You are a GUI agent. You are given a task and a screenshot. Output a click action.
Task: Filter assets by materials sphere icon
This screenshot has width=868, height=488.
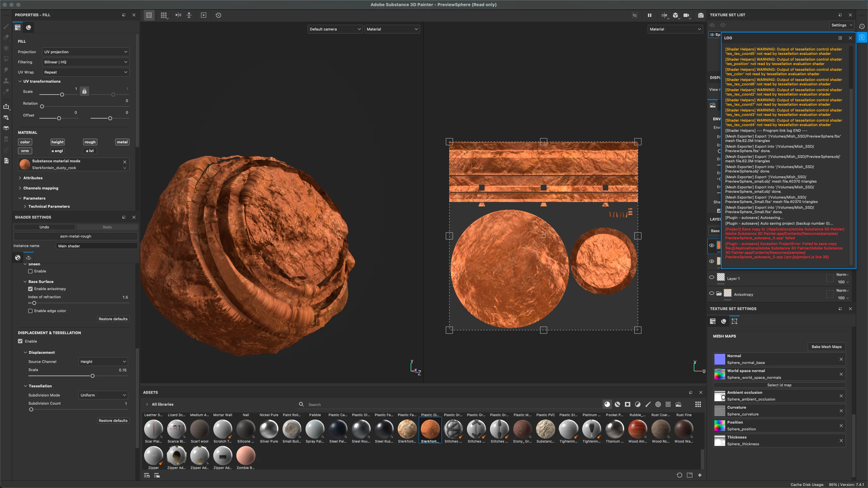click(607, 404)
